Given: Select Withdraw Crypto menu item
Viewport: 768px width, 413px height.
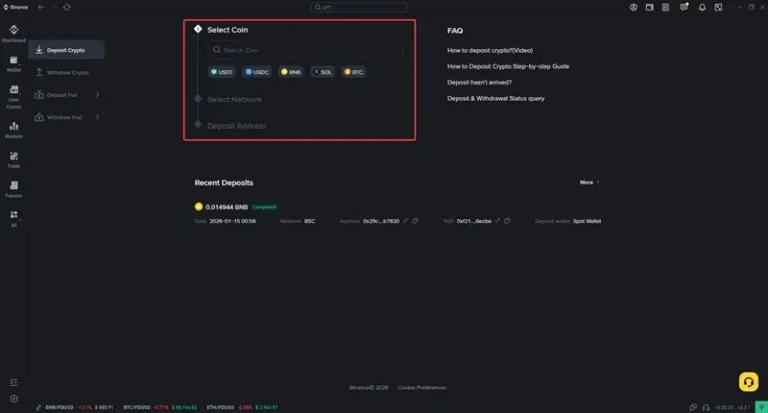Looking at the screenshot, I should tap(67, 73).
